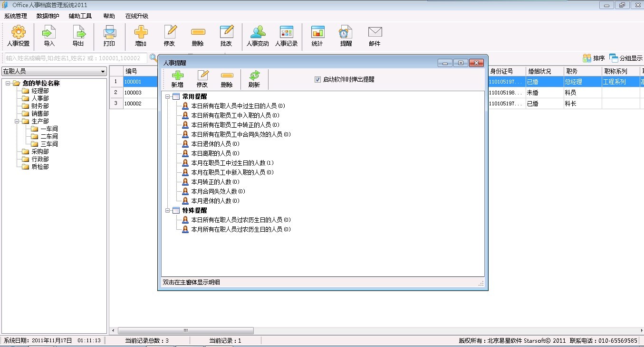Click the 分组显示 button
This screenshot has height=347, width=644.
[x=626, y=58]
